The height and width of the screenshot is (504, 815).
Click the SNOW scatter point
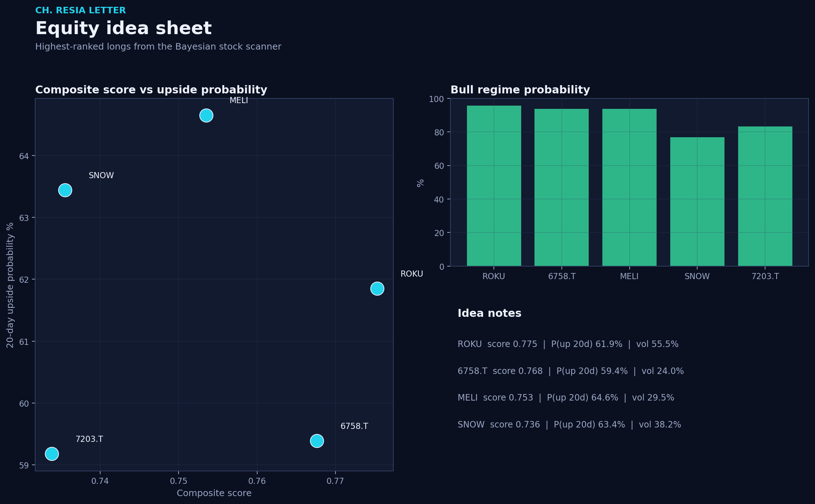coord(65,190)
